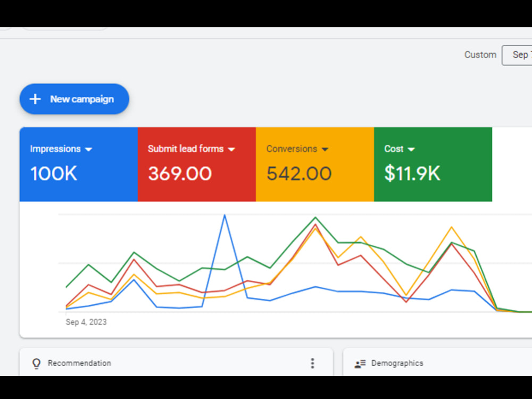
Task: Open the Cost metric dropdown
Action: coord(411,149)
